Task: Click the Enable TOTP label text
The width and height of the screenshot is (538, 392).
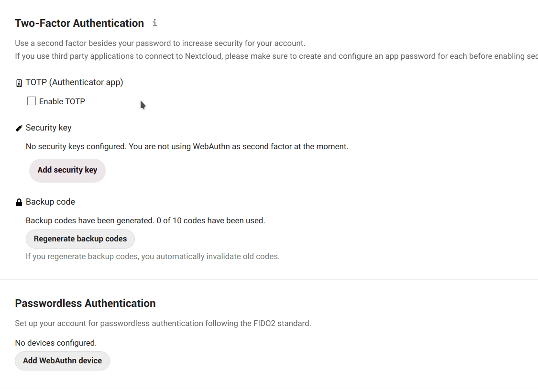Action: click(62, 101)
